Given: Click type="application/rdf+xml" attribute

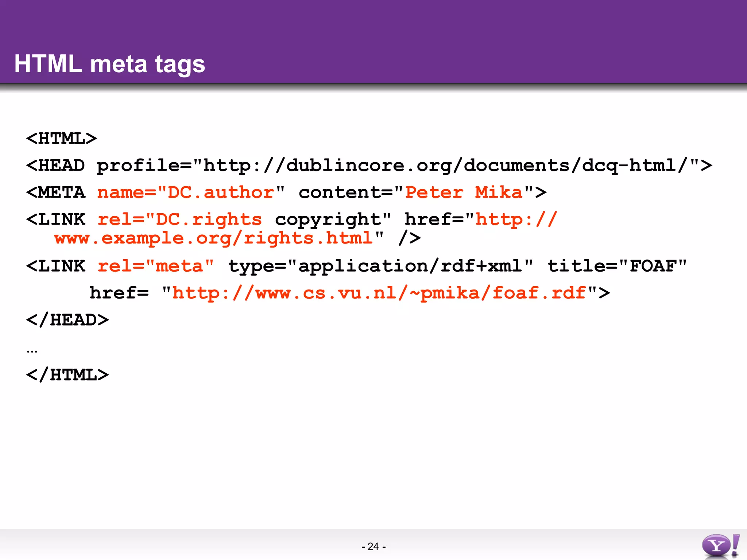Looking at the screenshot, I should [x=381, y=267].
